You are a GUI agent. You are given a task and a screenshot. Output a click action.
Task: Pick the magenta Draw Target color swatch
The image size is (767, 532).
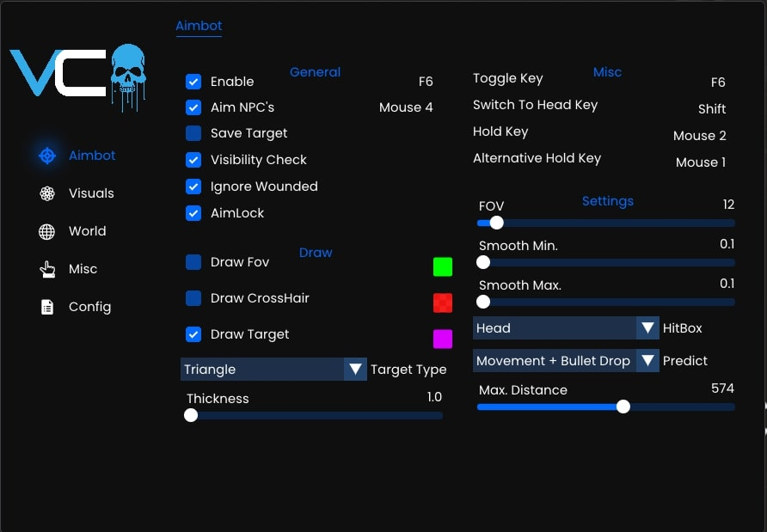pos(443,339)
